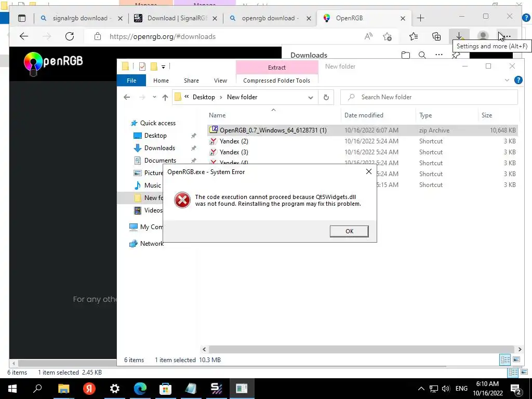532x399 pixels.
Task: Open the Compressed Folder Tools tab
Action: coord(276,81)
